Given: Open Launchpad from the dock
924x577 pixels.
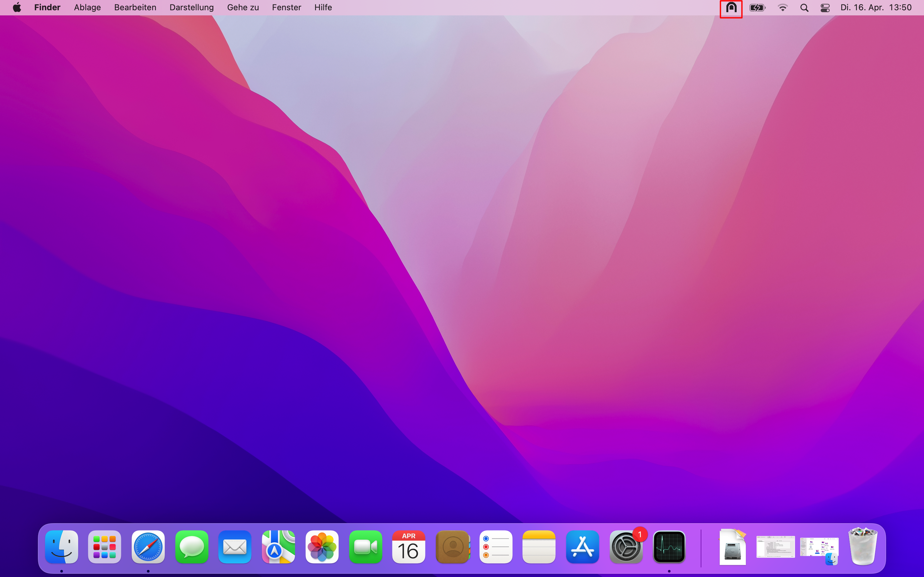Looking at the screenshot, I should (x=105, y=547).
